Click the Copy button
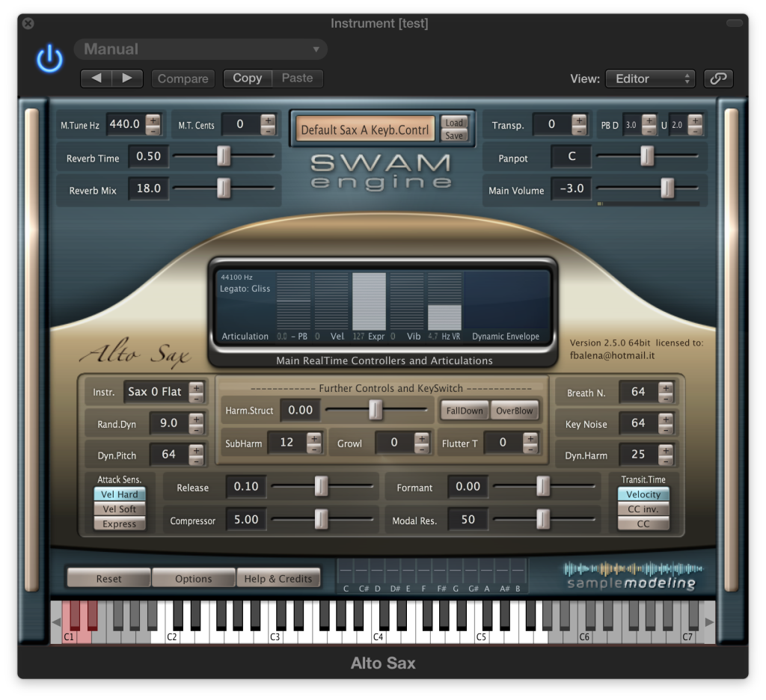This screenshot has height=700, width=766. point(247,79)
